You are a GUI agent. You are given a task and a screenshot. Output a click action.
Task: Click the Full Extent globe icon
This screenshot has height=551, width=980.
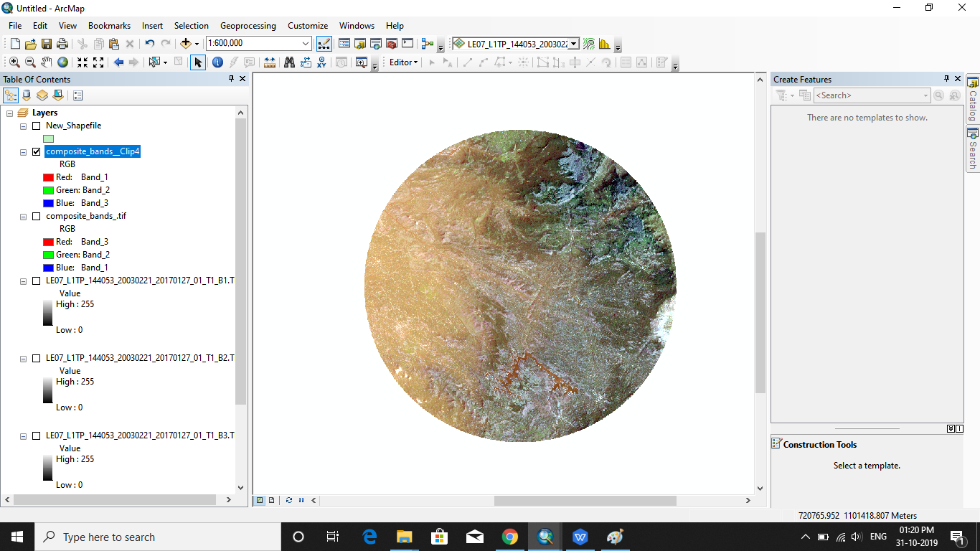click(x=63, y=62)
